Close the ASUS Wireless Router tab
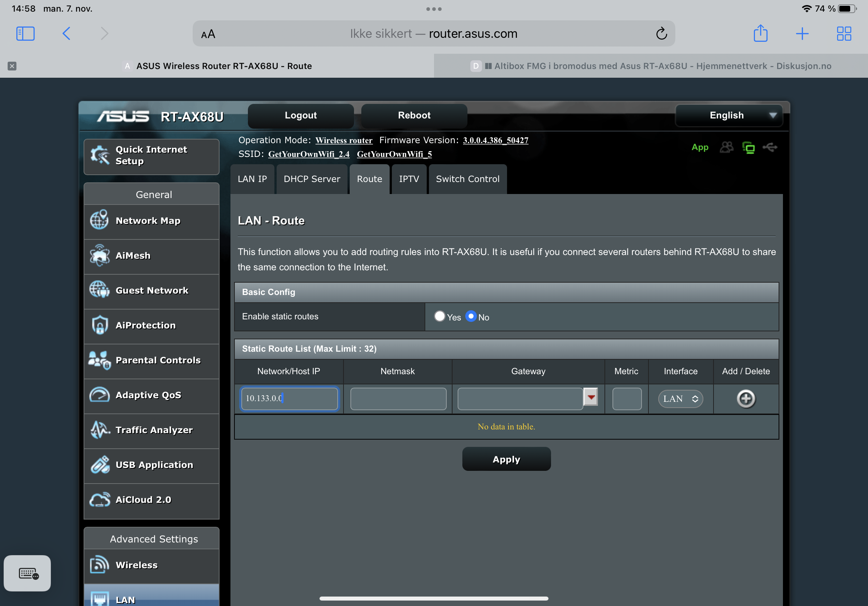The height and width of the screenshot is (606, 868). pyautogui.click(x=12, y=66)
